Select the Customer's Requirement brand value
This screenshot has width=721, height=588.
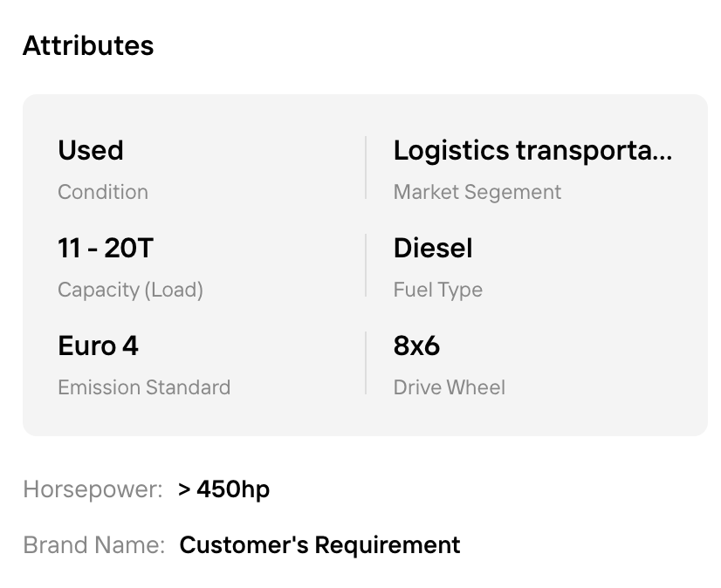click(319, 545)
